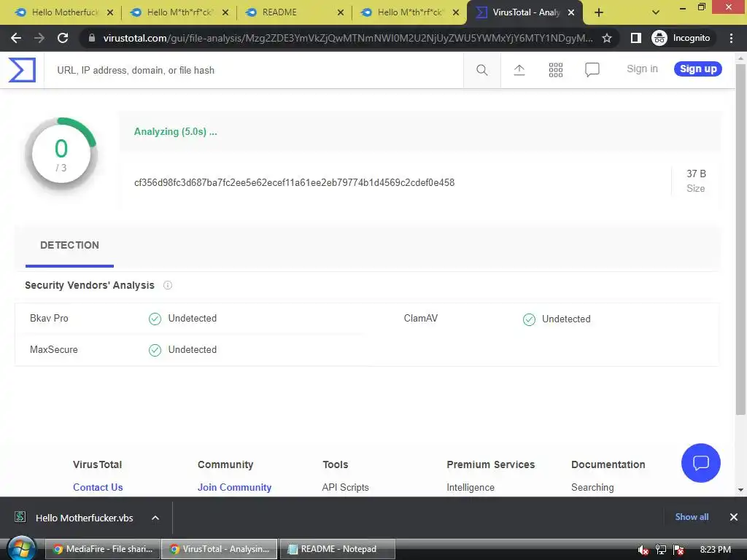Bookmark this page with star icon
The height and width of the screenshot is (560, 747).
coord(606,38)
